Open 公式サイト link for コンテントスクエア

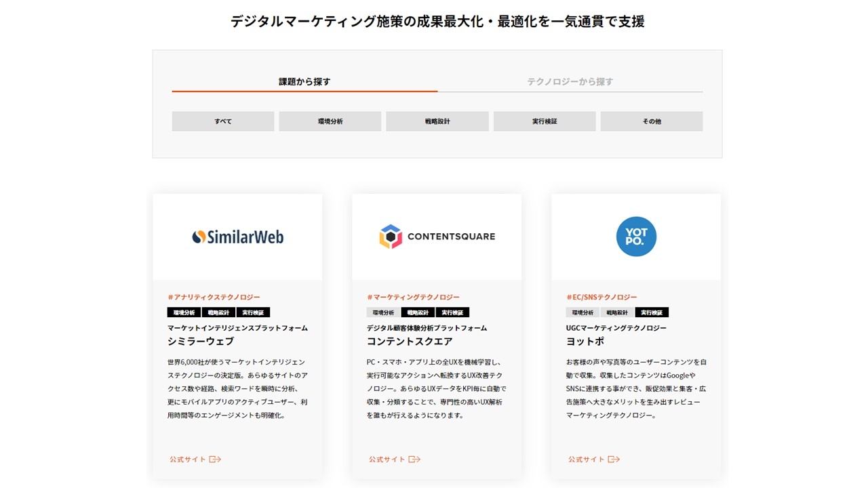[x=387, y=460]
